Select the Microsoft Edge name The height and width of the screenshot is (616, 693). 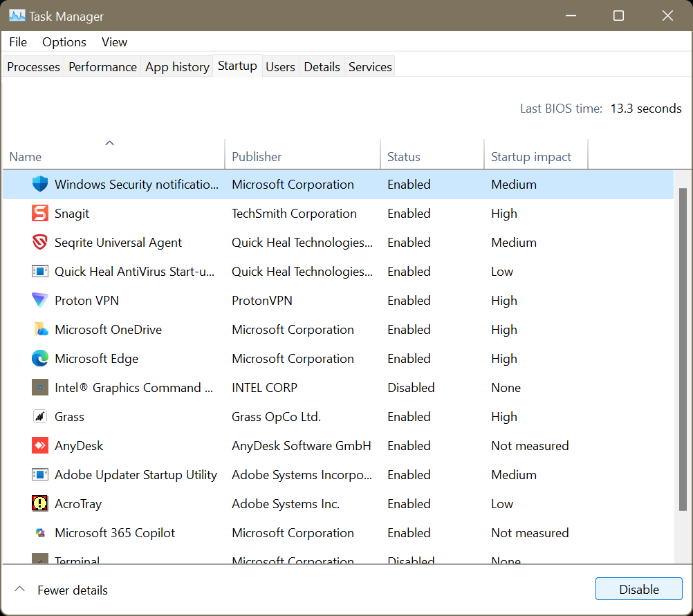click(x=96, y=358)
